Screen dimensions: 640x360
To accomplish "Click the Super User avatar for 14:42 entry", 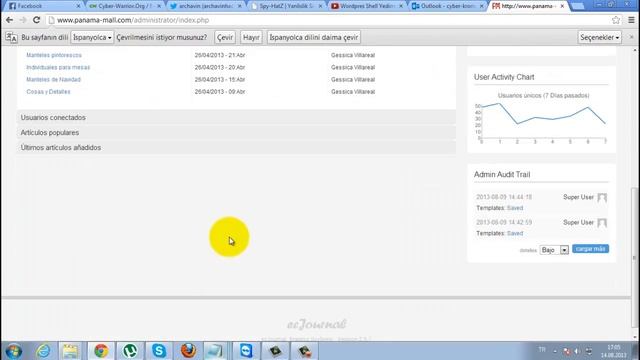I will (x=602, y=223).
